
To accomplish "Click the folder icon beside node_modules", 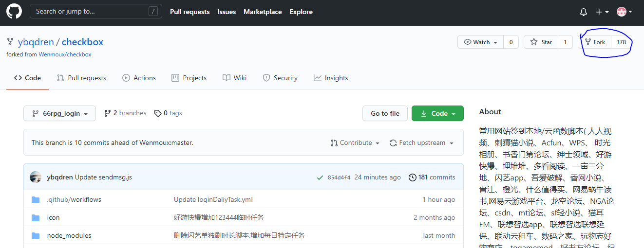I will [36, 235].
